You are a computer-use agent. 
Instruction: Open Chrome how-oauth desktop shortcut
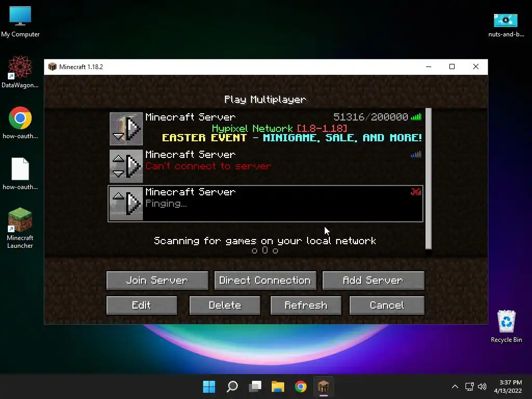(x=20, y=123)
